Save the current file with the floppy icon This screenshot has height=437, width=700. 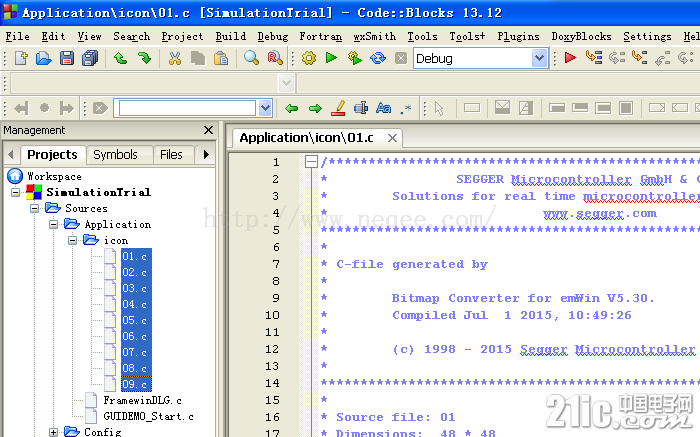(x=67, y=58)
